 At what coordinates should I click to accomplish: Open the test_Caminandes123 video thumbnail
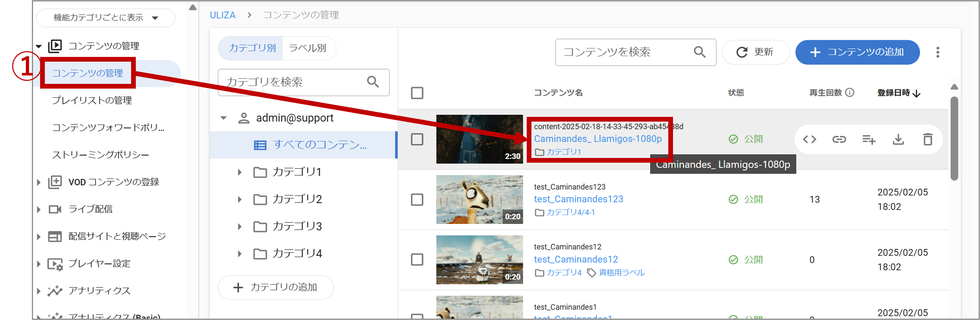coord(479,199)
